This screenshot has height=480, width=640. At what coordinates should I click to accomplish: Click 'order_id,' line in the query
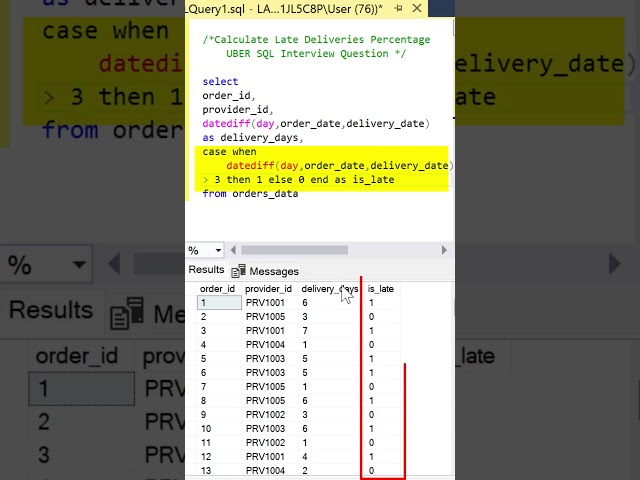pos(229,96)
